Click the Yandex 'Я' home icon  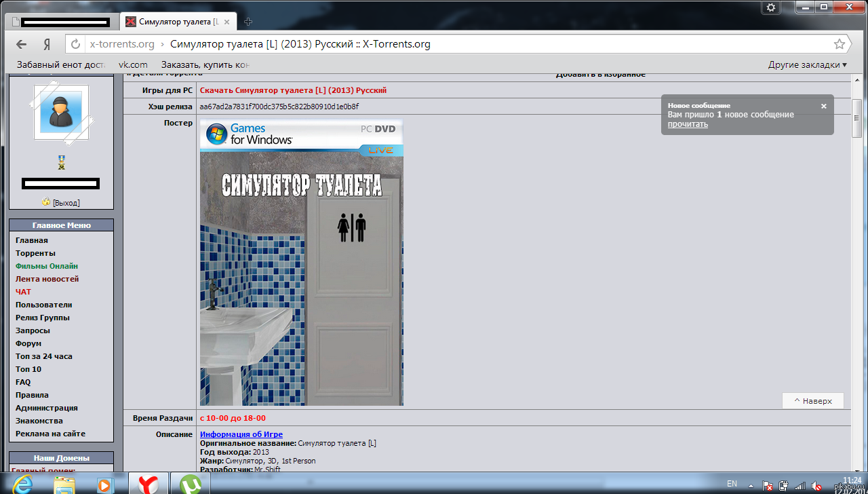pyautogui.click(x=47, y=45)
